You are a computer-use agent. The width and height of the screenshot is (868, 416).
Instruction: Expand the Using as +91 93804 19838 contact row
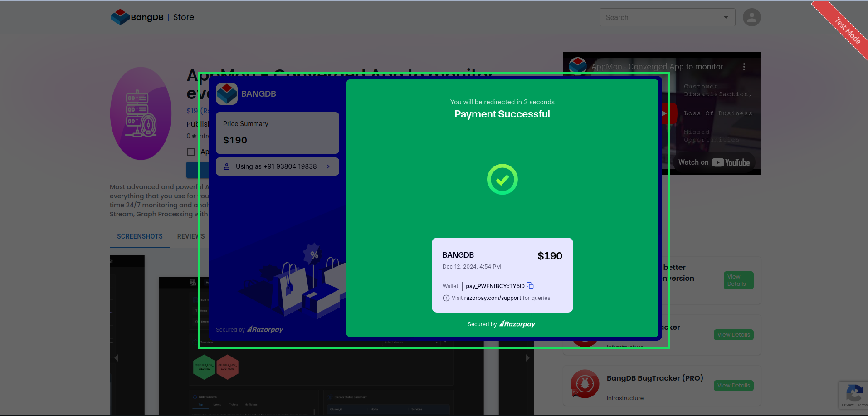click(278, 166)
